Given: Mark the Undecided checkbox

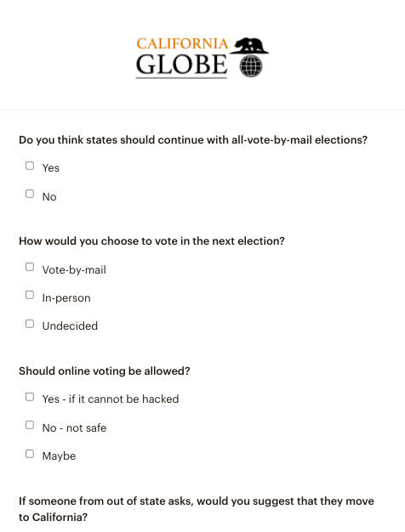Looking at the screenshot, I should (30, 324).
